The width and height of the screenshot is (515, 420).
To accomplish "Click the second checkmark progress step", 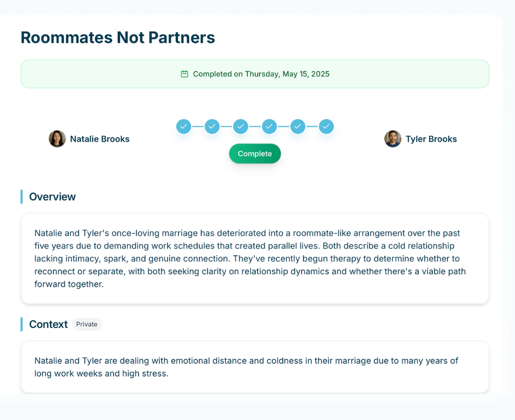I will click(212, 126).
